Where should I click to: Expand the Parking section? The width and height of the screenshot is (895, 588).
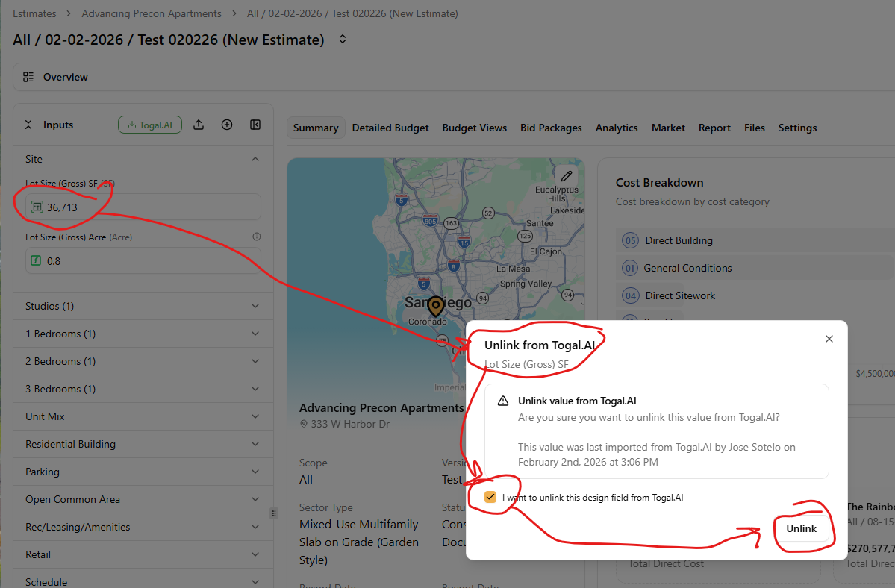click(255, 472)
